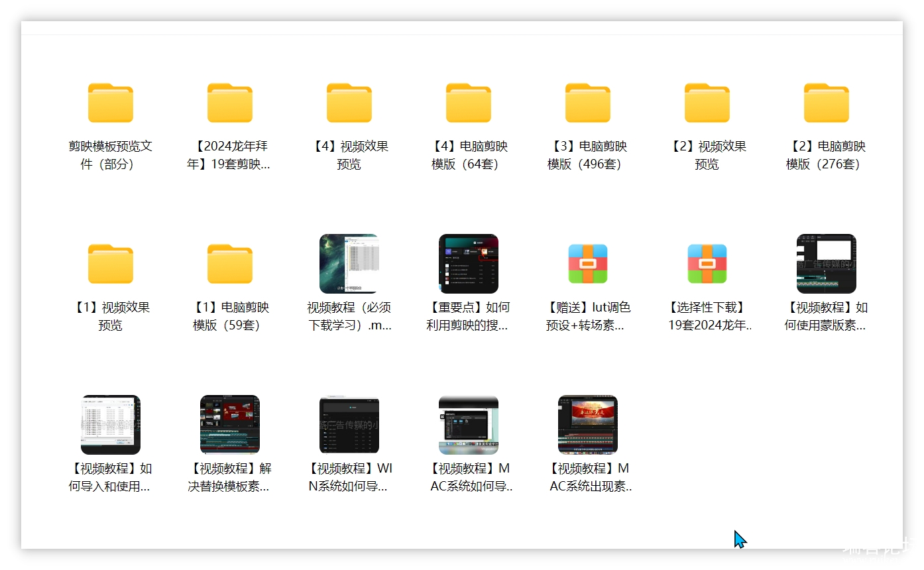Click the file name 【视频教程】MAC系统出现素..
The image size is (924, 570).
591,477
